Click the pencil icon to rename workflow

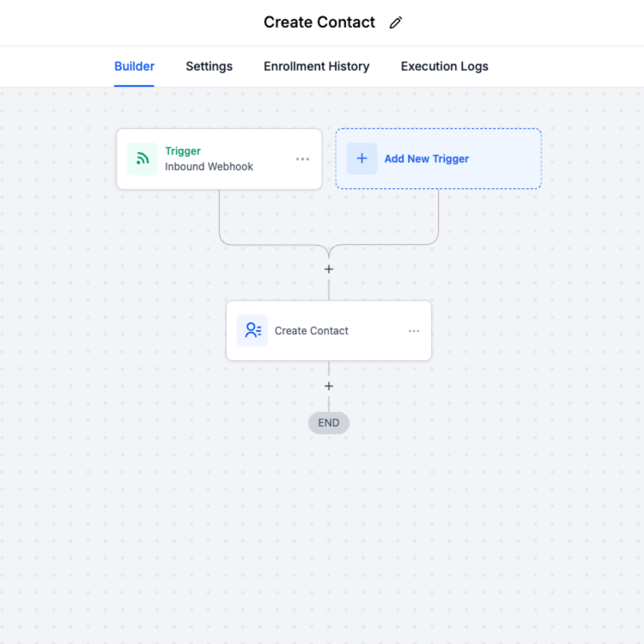click(395, 22)
